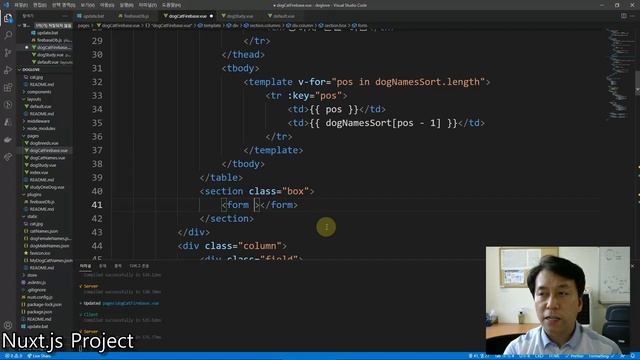
Task: Open the Manage gear icon in activity bar
Action: 8,325
